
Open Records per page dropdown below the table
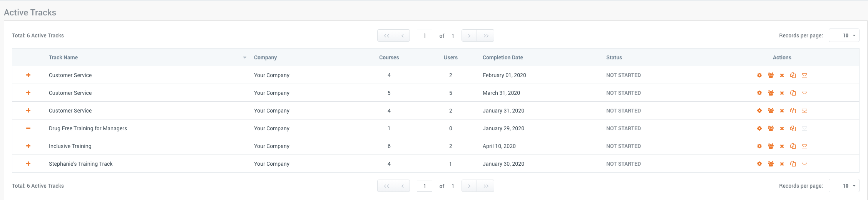[x=844, y=186]
